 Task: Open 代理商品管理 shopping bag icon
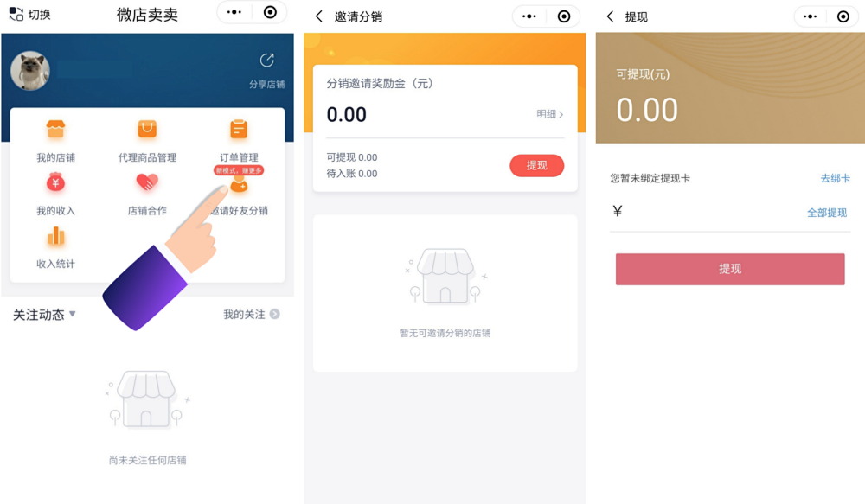point(147,130)
